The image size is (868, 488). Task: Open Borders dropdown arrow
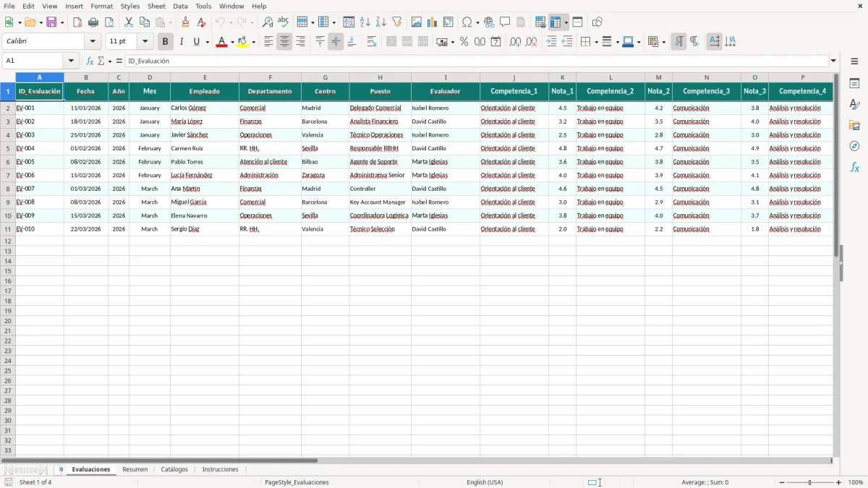[x=596, y=42]
